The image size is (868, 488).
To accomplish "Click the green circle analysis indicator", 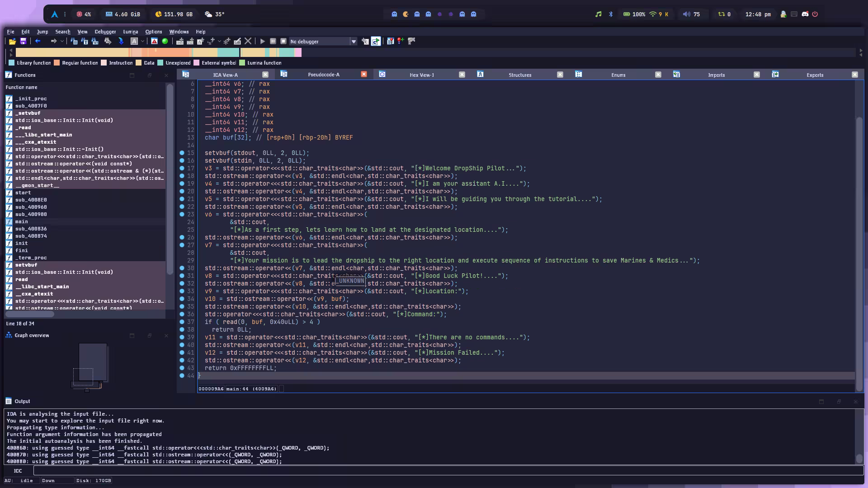I will pos(165,41).
